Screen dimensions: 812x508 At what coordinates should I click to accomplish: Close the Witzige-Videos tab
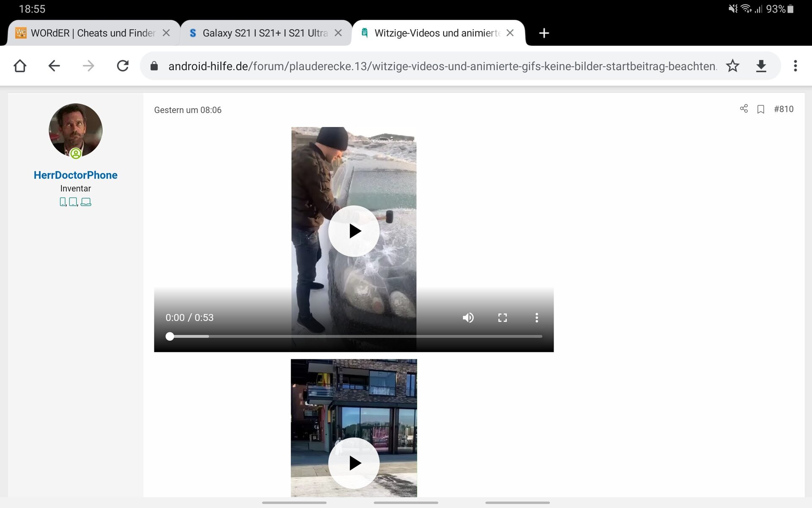pyautogui.click(x=510, y=33)
